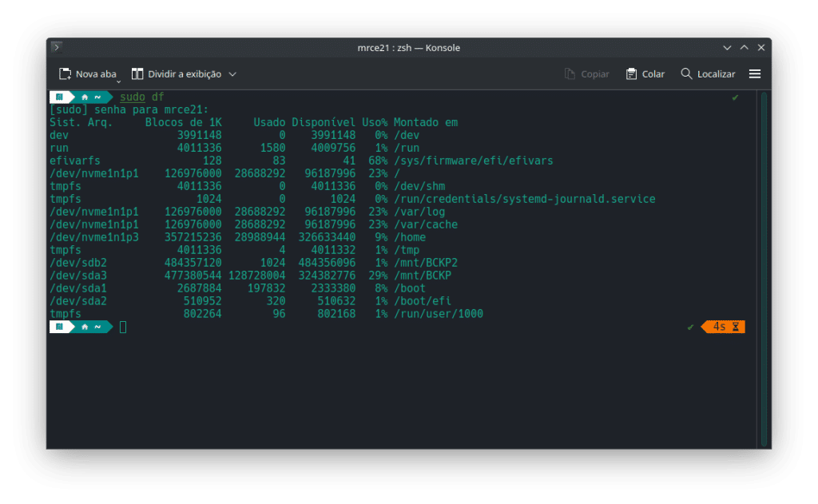Click the 'Montado em' header
The image size is (818, 504).
tap(426, 122)
